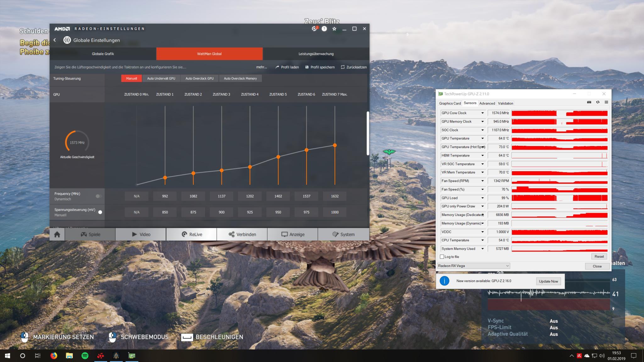Toggle the Frequency (MHz) dynamic switch

click(x=98, y=196)
